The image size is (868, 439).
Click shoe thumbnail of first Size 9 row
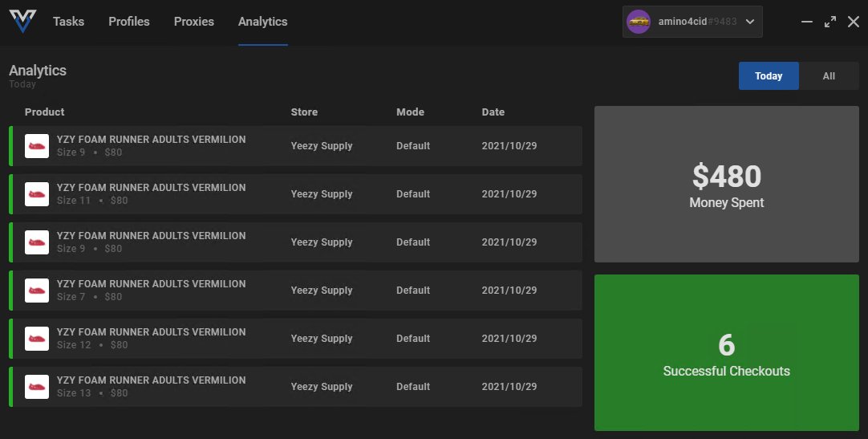tap(37, 146)
